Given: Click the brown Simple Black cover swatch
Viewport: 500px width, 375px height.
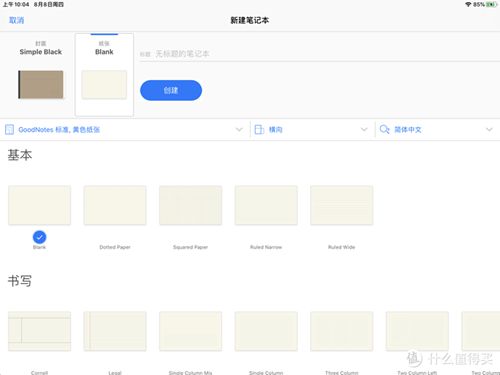Looking at the screenshot, I should 41,85.
